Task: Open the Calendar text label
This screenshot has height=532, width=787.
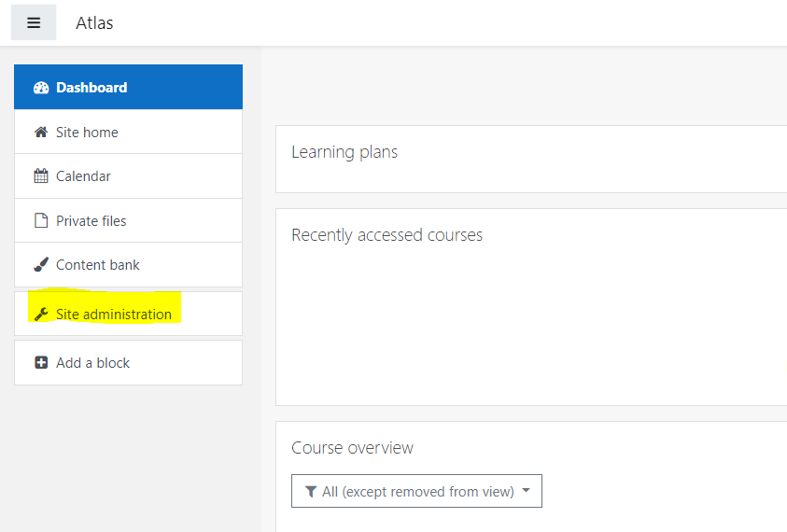Action: [x=83, y=176]
